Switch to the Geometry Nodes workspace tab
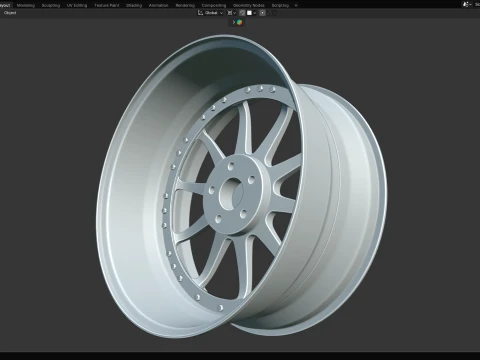The image size is (480, 360). [x=249, y=5]
